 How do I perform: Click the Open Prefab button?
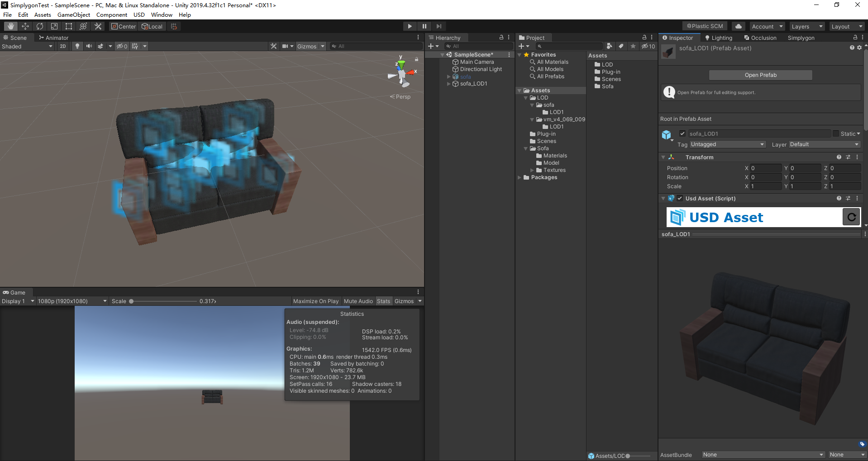point(760,75)
